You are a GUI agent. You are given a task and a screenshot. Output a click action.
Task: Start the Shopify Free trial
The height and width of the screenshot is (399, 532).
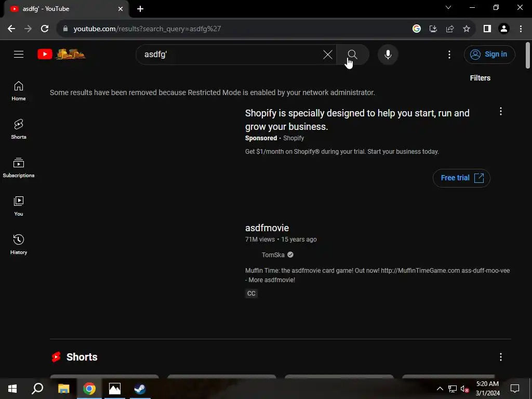461,178
